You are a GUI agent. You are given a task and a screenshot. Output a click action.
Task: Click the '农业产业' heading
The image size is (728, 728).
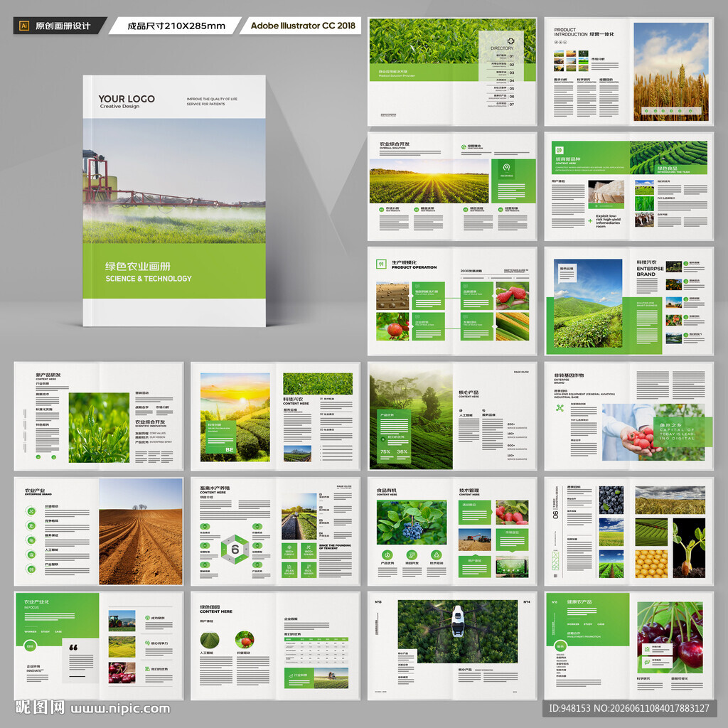35,491
